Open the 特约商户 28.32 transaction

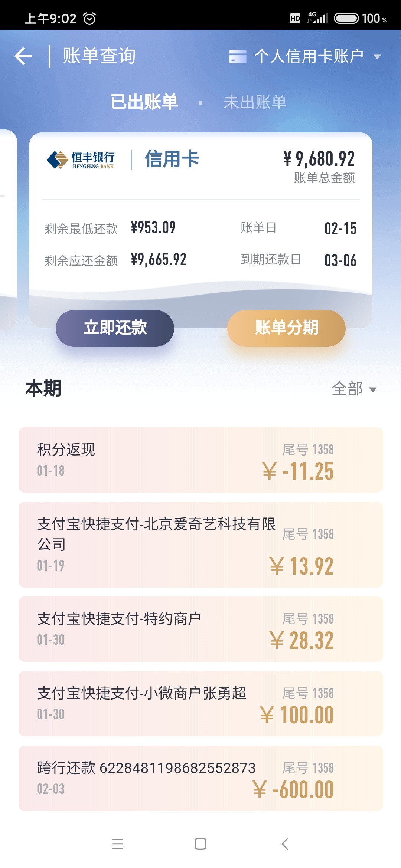(x=200, y=629)
